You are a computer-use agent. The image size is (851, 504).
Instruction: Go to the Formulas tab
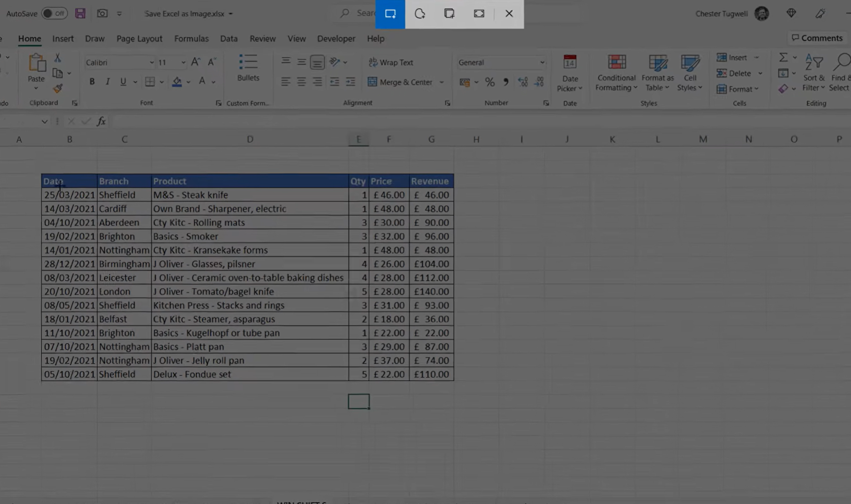coord(191,39)
